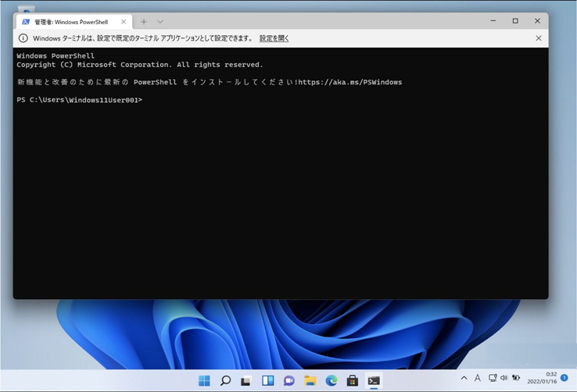Close the Windows PowerShell tab
The height and width of the screenshot is (392, 577).
124,22
